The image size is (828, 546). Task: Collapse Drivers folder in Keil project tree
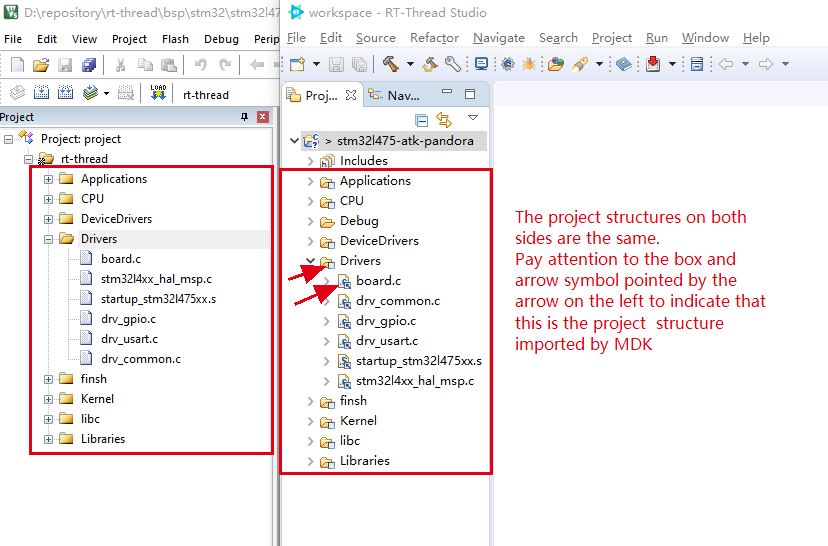[49, 239]
